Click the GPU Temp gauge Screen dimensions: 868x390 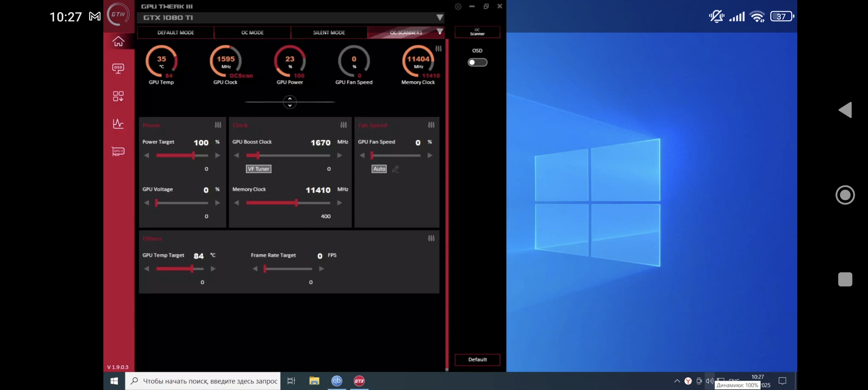click(x=161, y=61)
